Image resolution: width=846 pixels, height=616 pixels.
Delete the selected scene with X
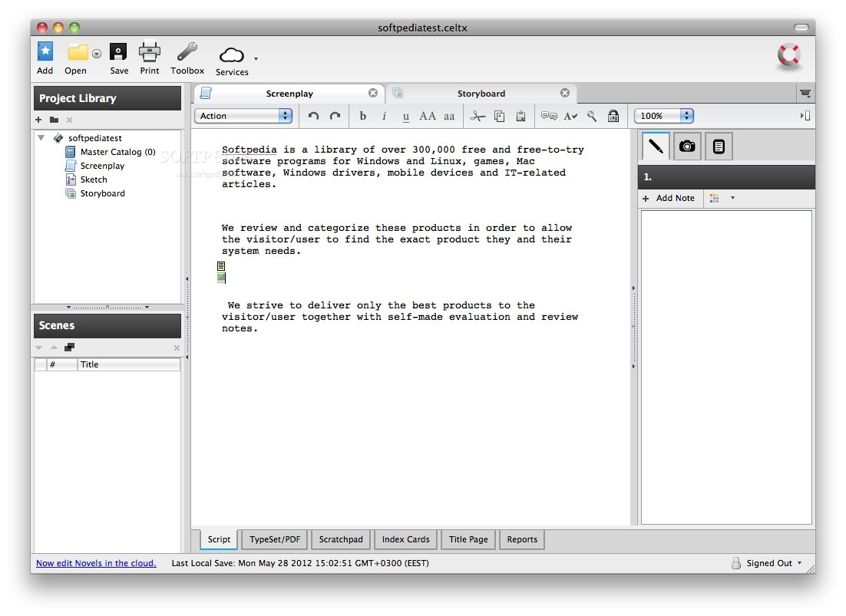177,348
